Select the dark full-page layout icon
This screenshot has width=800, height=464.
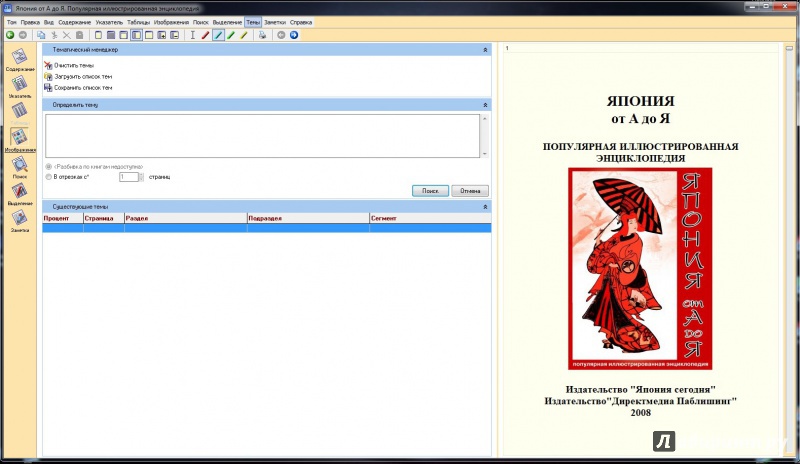point(111,35)
